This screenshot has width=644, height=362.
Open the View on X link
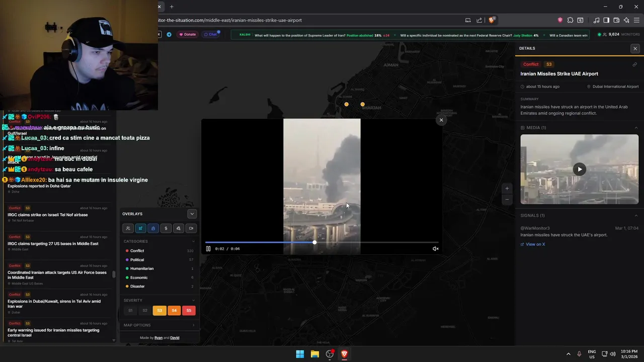pos(533,244)
